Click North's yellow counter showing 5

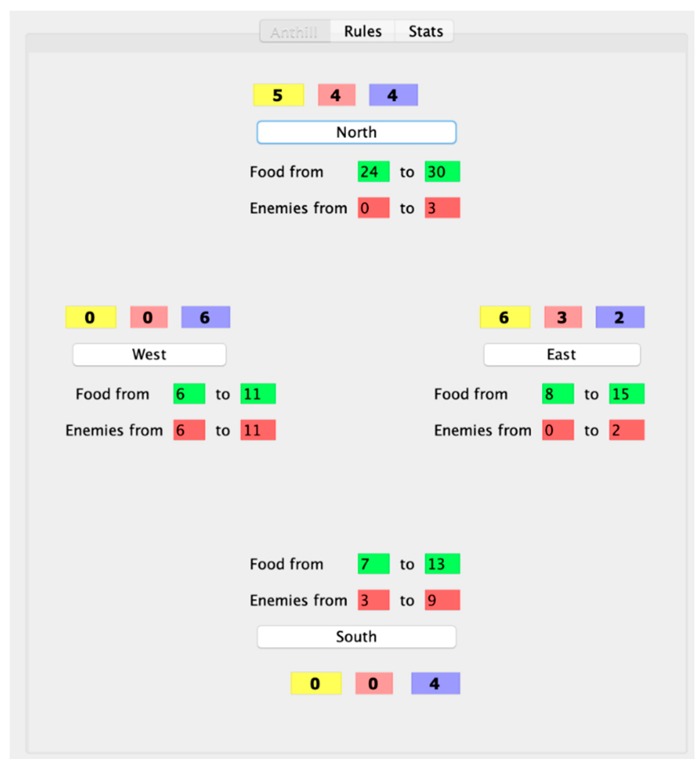(x=278, y=95)
